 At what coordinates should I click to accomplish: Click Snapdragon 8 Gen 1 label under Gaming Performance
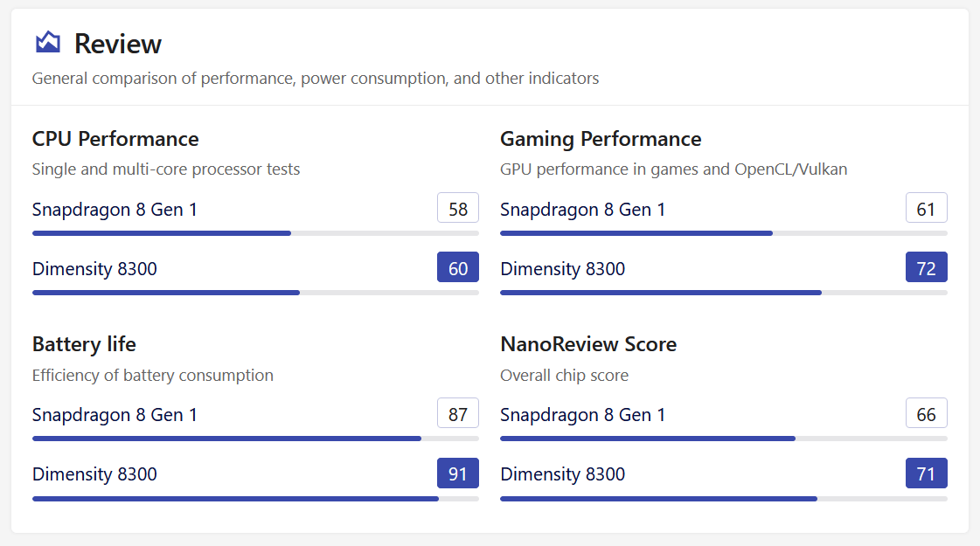(x=582, y=210)
